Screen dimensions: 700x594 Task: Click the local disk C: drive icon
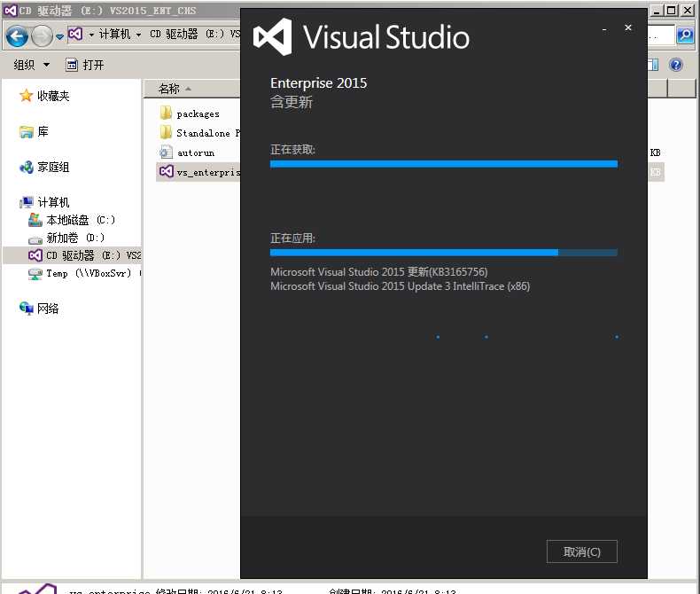click(35, 219)
